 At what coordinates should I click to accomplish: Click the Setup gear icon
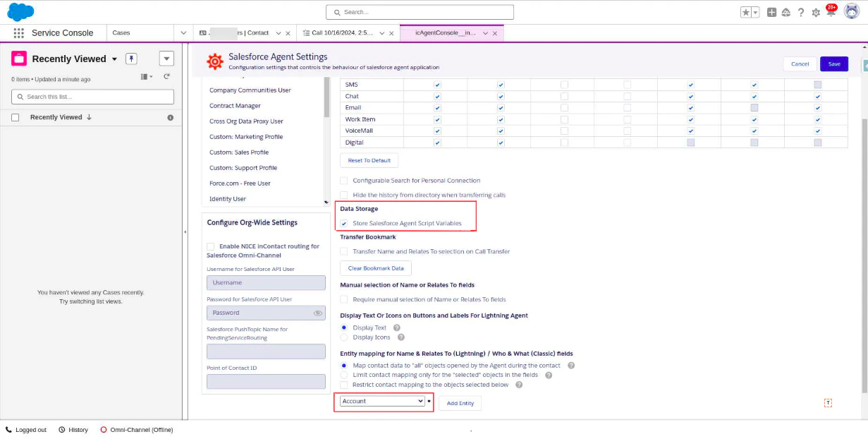pos(815,12)
